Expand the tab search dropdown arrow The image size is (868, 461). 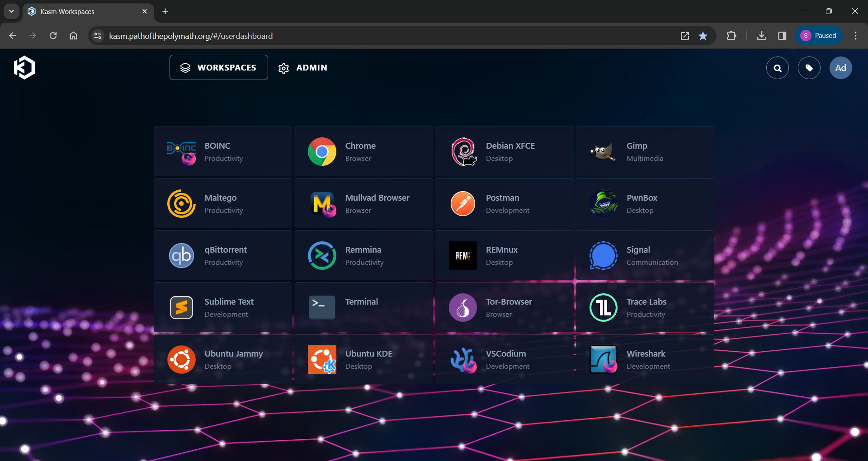point(11,11)
